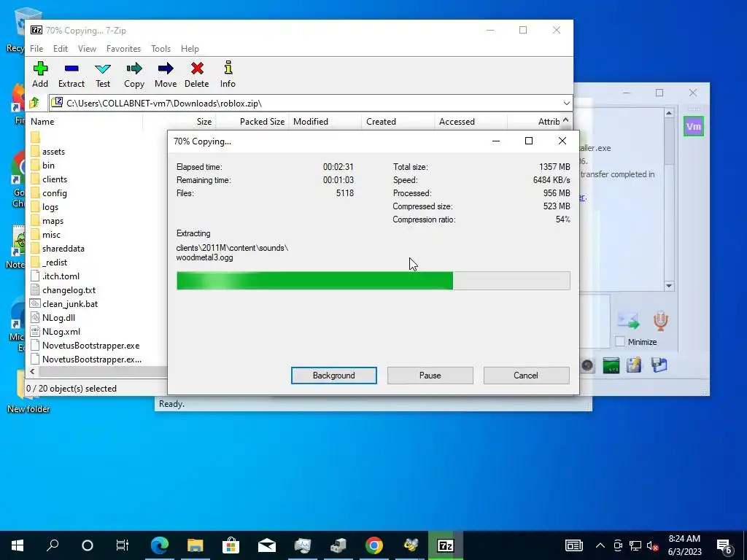
Task: Sort by the Accessed column header
Action: 471,122
